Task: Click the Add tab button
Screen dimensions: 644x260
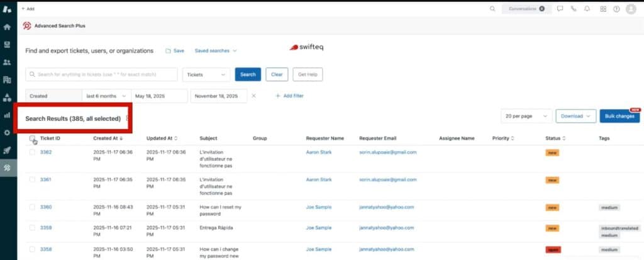Action: click(x=28, y=9)
